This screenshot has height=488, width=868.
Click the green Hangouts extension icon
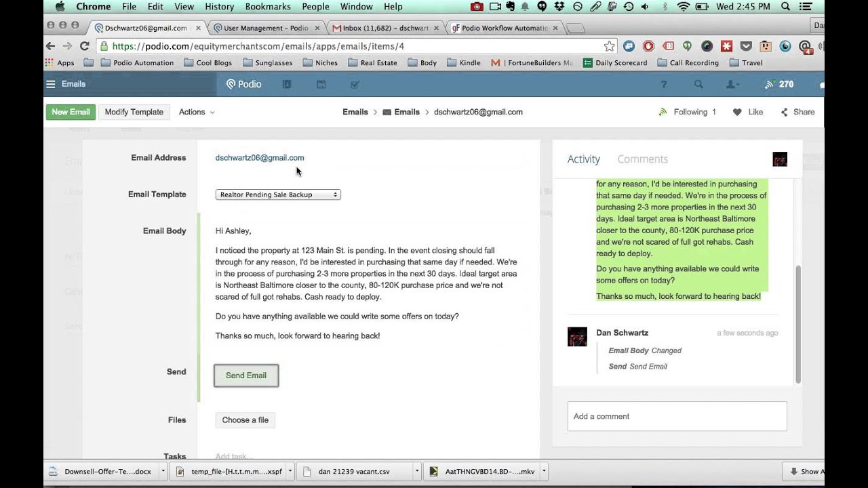[687, 46]
